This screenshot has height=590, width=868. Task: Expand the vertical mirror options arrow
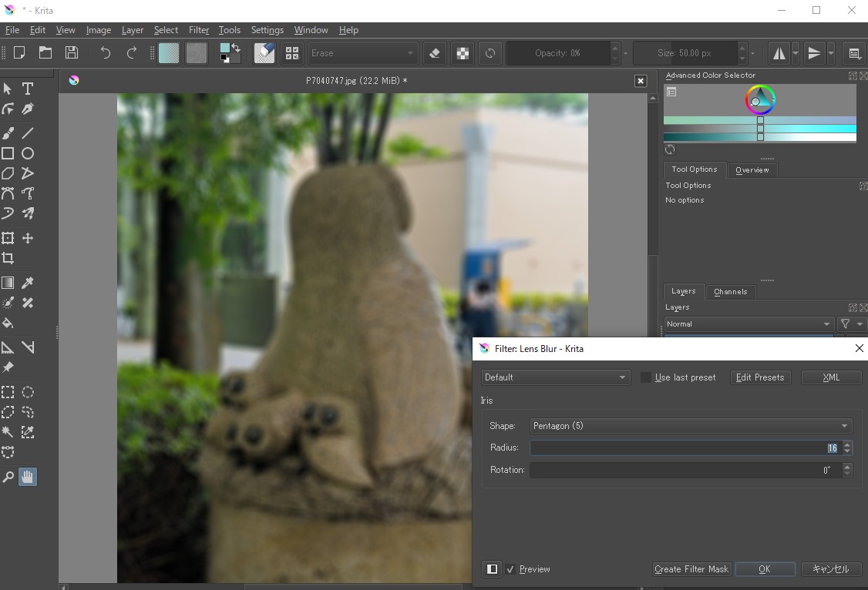click(x=831, y=53)
